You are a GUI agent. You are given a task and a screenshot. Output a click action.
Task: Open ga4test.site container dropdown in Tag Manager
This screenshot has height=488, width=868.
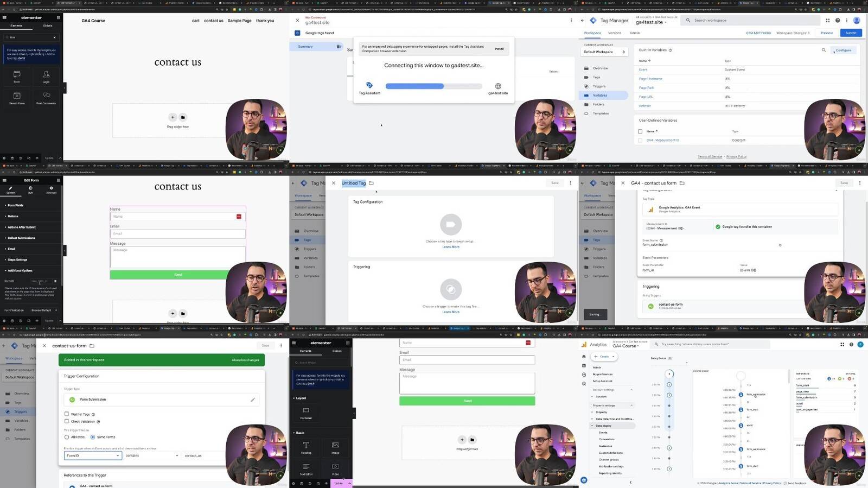click(x=651, y=23)
